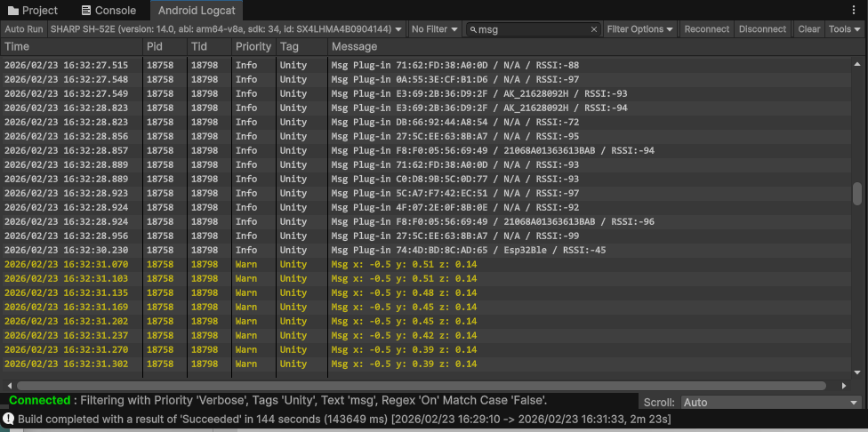Click the Clear log button
Viewport: 868px width, 432px height.
[808, 29]
